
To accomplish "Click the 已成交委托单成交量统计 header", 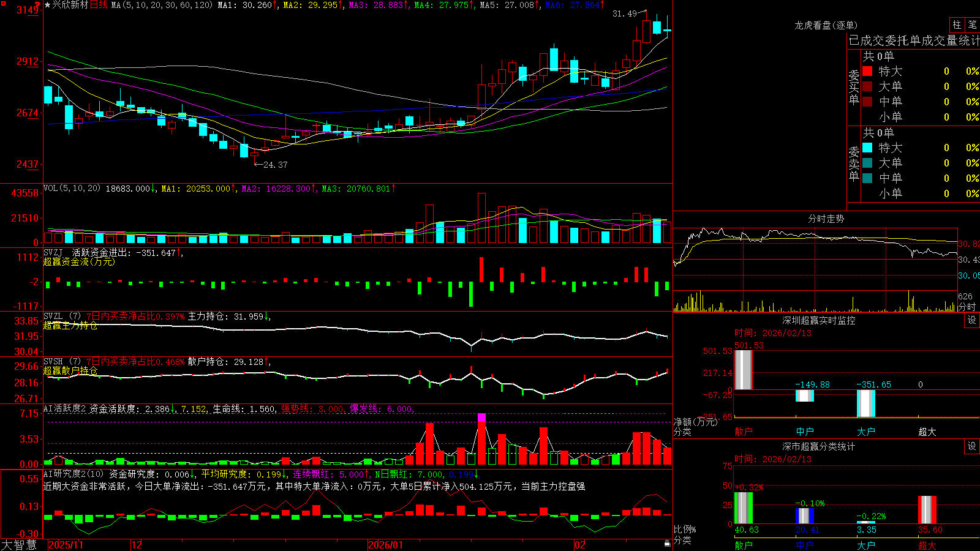I will click(x=914, y=40).
